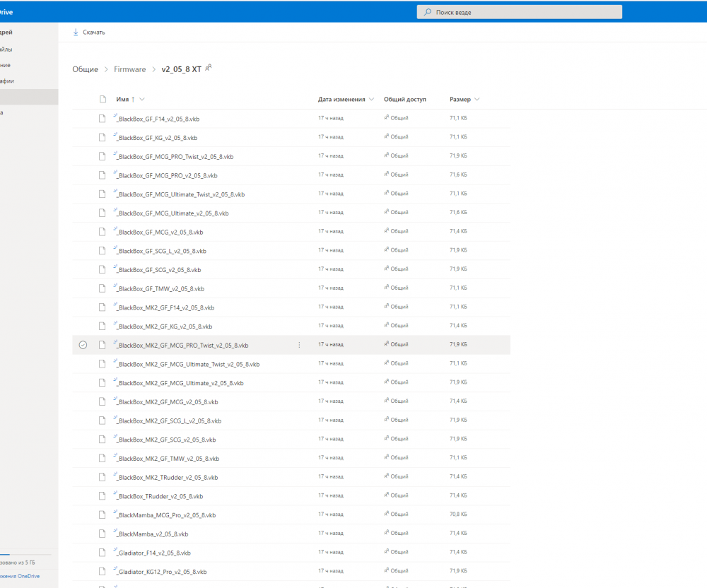Open file _BlackBox_GF_SCG_v2_05_8.vkb

coord(158,270)
